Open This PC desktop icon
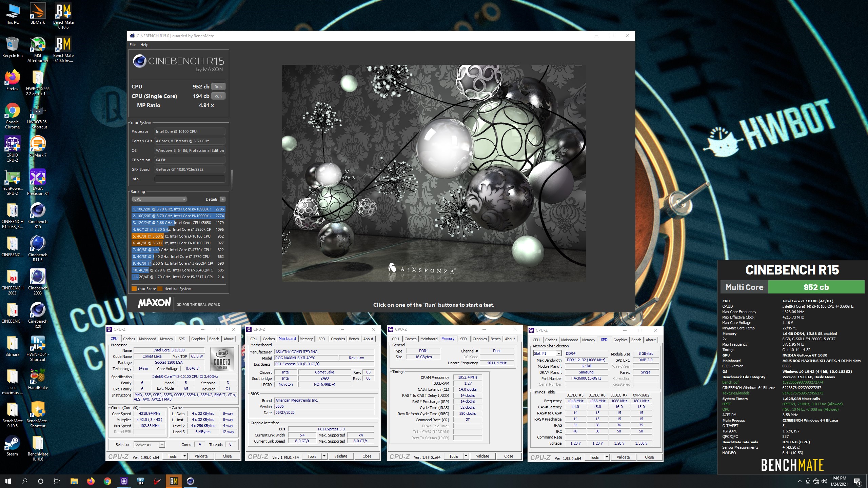 [12, 14]
